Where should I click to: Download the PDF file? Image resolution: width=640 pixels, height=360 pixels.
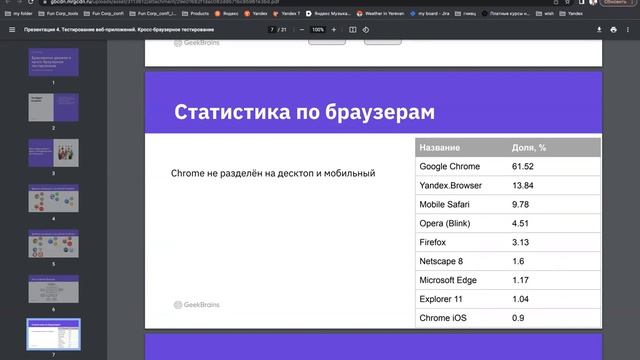(599, 30)
